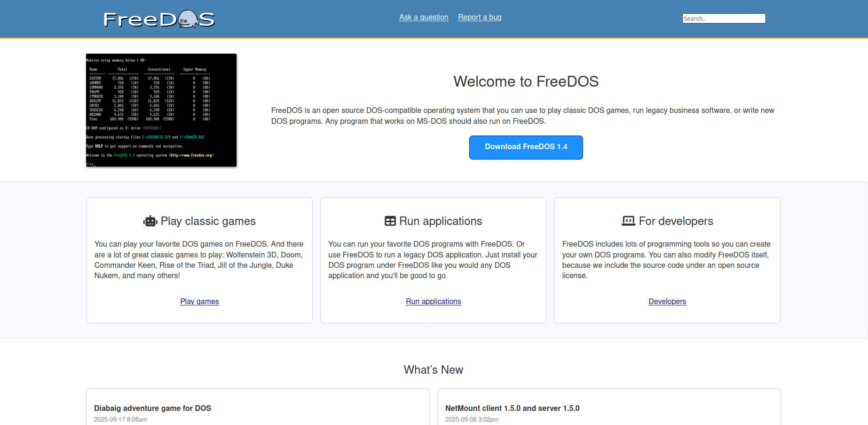Open the Diabaig adventure game for DOS article
The width and height of the screenshot is (868, 425).
(x=152, y=408)
